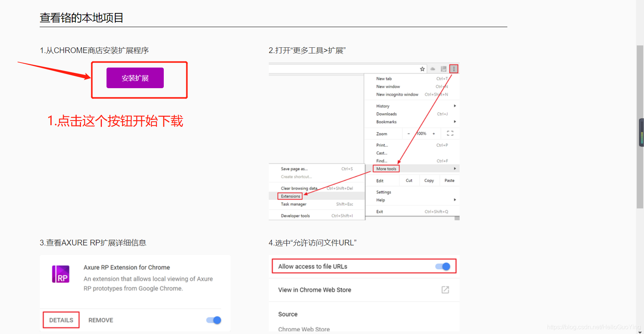Click the Axure RP extension logo icon
The image size is (644, 334).
[x=61, y=274]
